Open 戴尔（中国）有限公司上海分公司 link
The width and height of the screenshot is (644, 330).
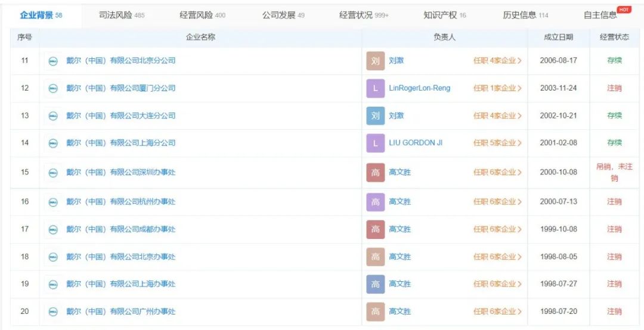120,143
